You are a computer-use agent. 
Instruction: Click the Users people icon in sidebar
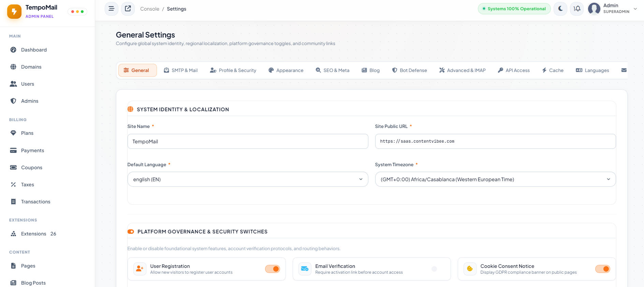pyautogui.click(x=13, y=84)
